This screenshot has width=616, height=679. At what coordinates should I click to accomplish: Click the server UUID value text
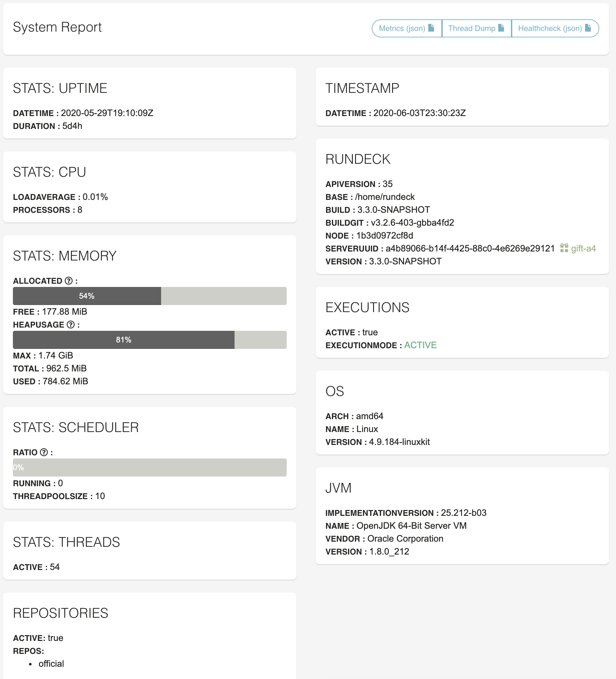pyautogui.click(x=470, y=249)
